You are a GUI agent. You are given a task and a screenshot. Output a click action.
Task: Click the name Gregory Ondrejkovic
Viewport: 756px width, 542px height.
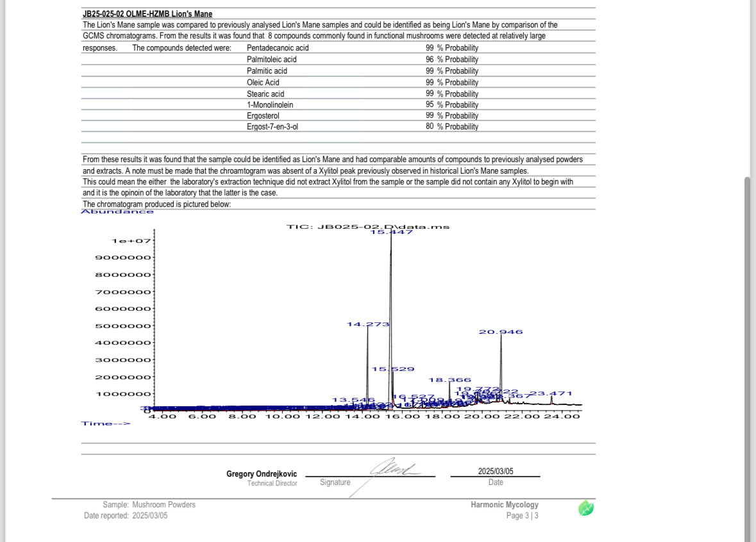[262, 473]
